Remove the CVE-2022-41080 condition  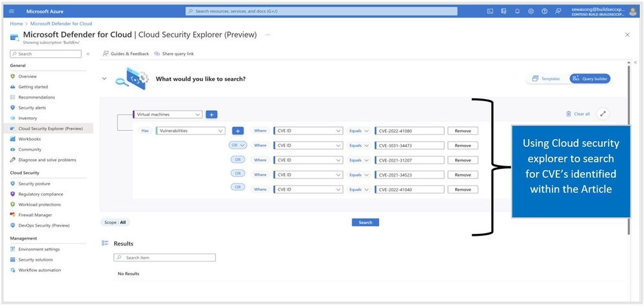pyautogui.click(x=463, y=131)
